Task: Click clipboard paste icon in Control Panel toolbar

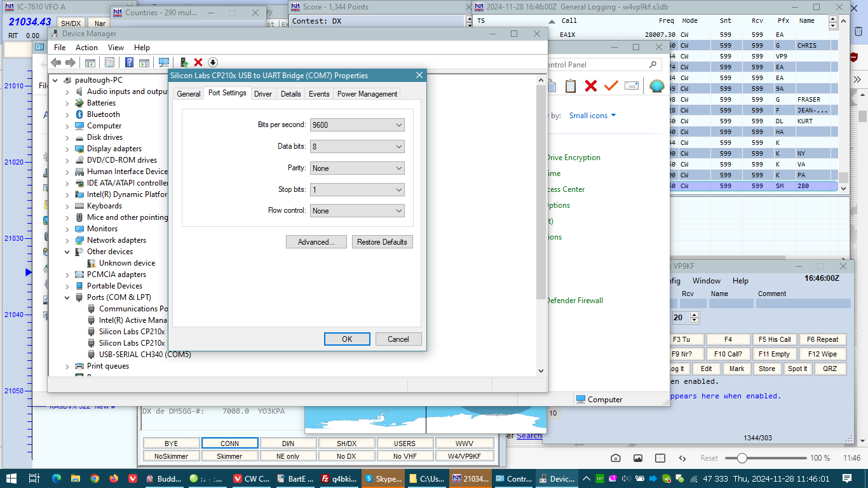Action: pos(571,86)
